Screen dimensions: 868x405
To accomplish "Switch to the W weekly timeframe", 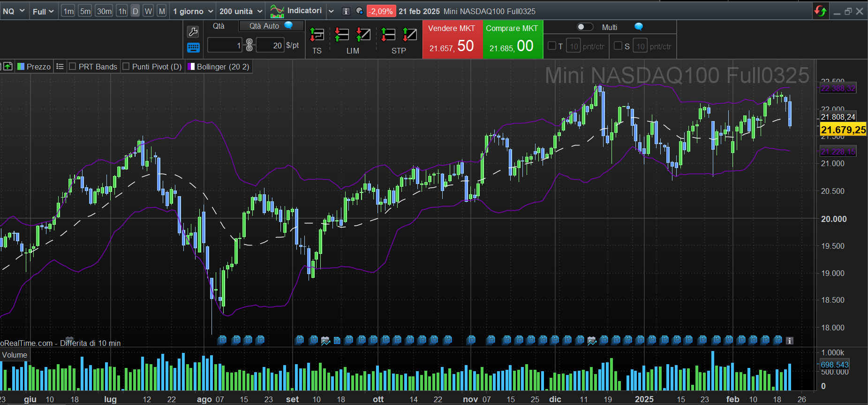I will tap(148, 11).
